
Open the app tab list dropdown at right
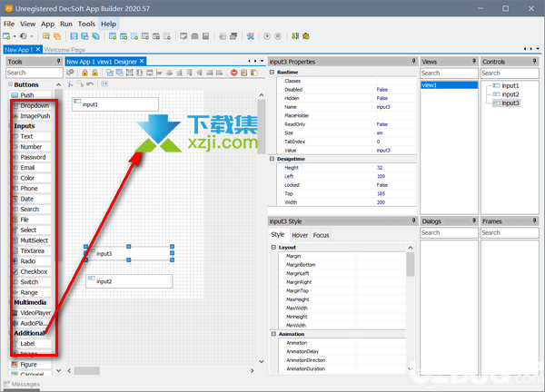538,49
